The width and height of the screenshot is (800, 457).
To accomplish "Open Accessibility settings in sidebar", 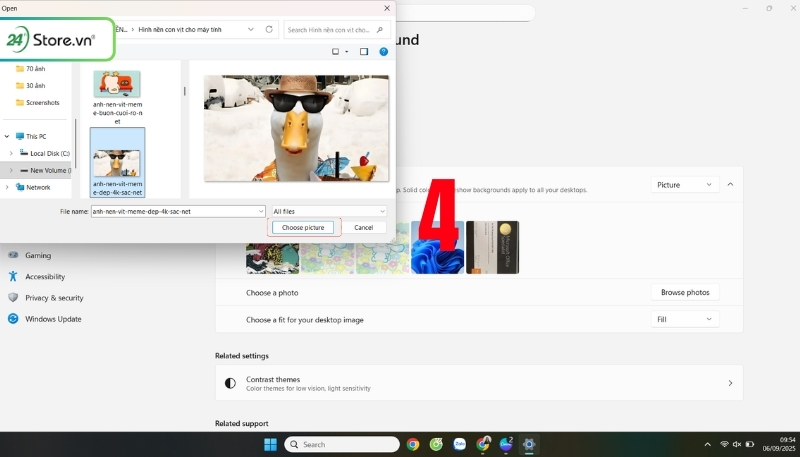I will [45, 276].
